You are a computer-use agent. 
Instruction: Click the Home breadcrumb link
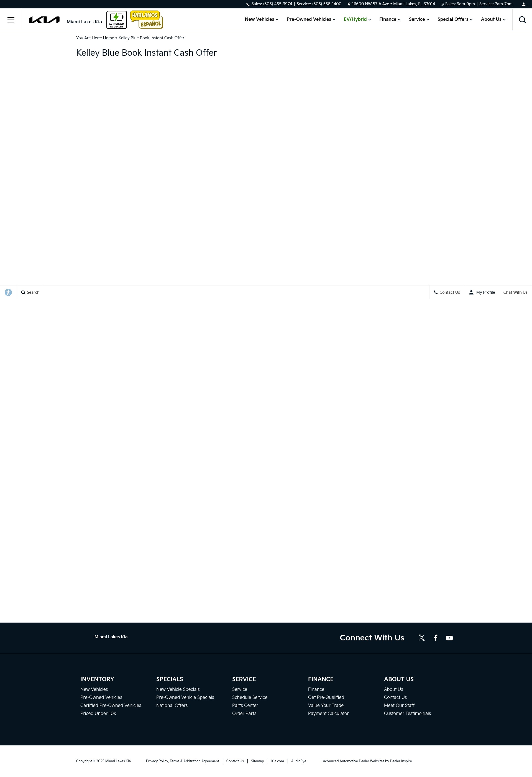point(108,38)
